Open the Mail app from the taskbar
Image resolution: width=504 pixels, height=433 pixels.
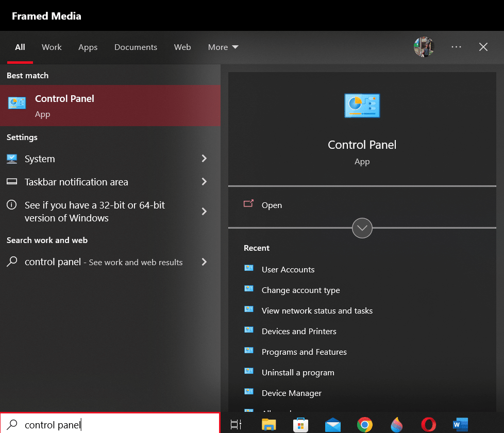333,425
